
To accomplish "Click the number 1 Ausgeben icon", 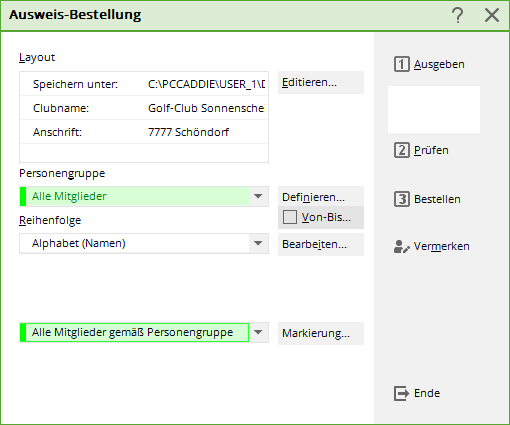I will [402, 64].
